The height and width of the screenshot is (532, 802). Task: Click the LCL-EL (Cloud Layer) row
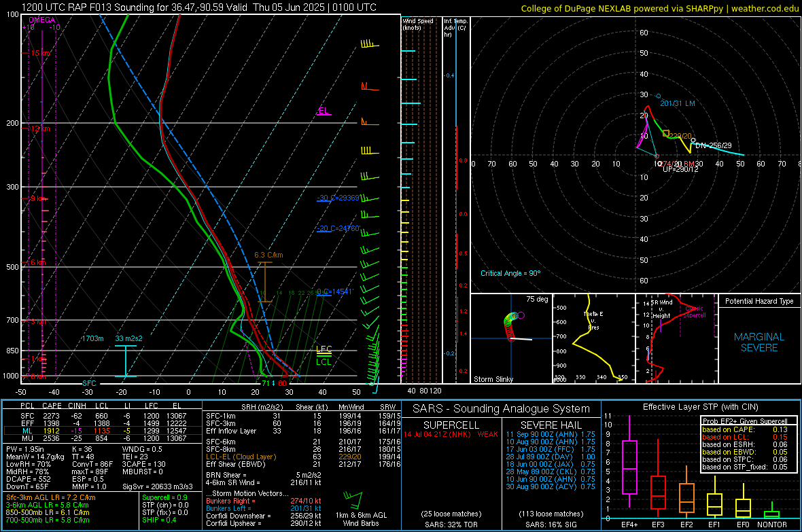point(303,457)
